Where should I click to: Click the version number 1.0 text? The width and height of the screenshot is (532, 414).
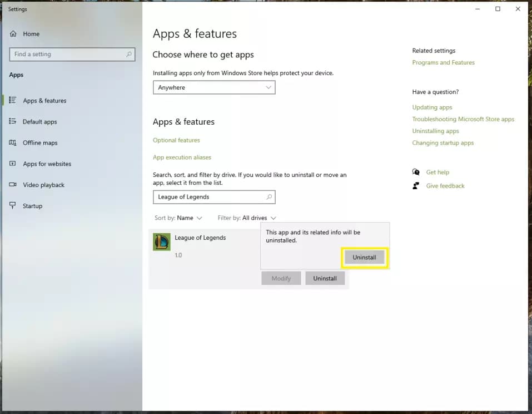point(178,255)
